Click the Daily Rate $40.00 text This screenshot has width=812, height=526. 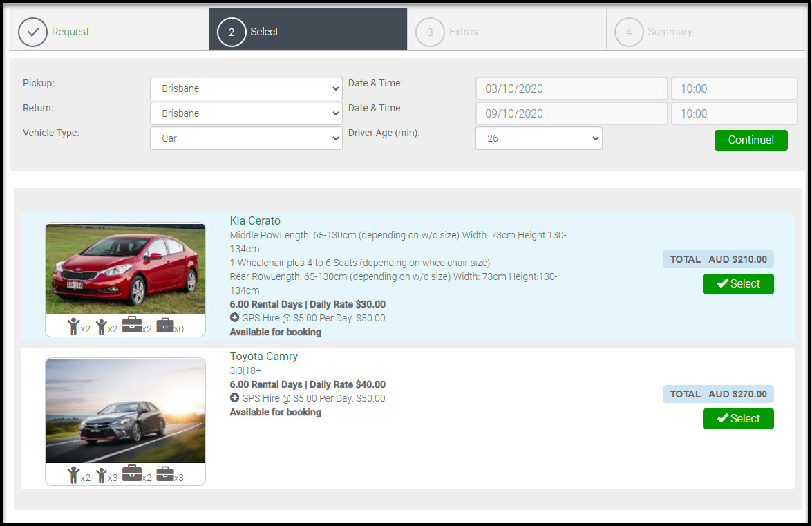[x=348, y=385]
